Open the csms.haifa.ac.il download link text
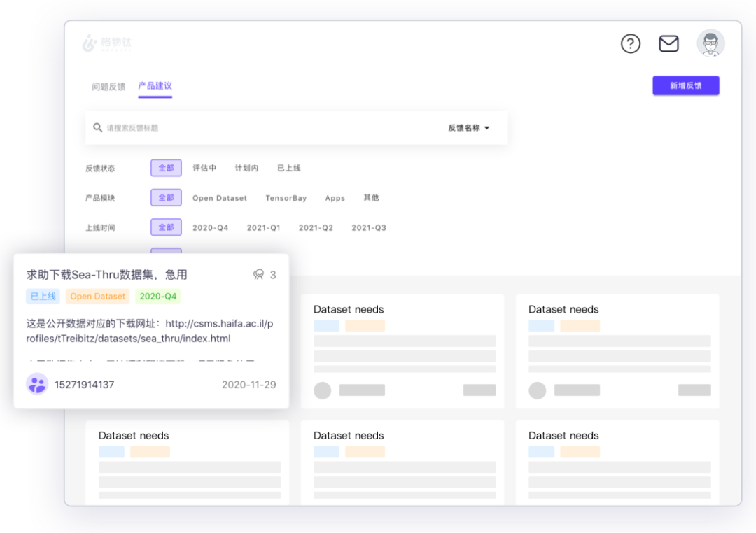 pos(150,331)
